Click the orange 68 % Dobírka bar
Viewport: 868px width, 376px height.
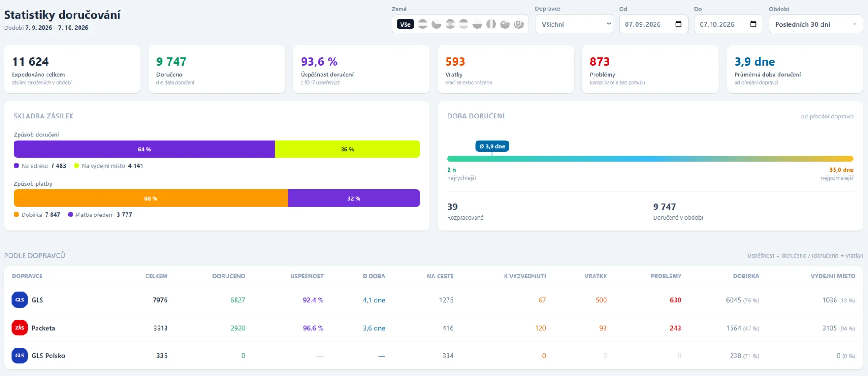151,198
